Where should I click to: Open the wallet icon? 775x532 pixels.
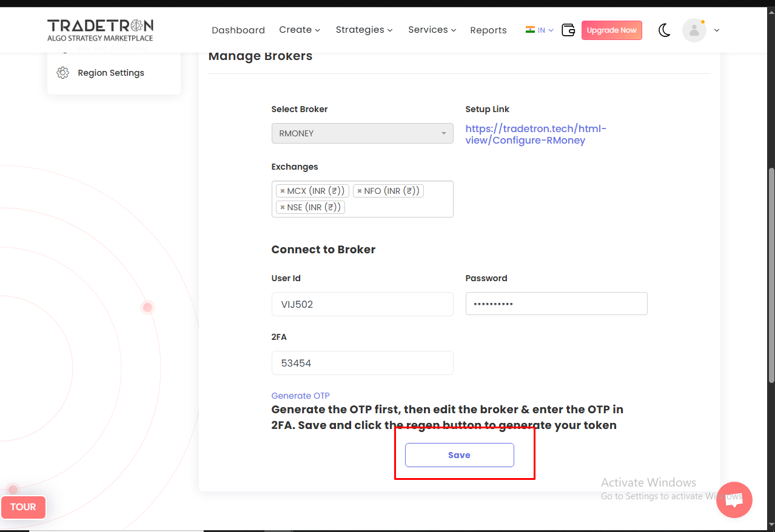[x=568, y=30]
